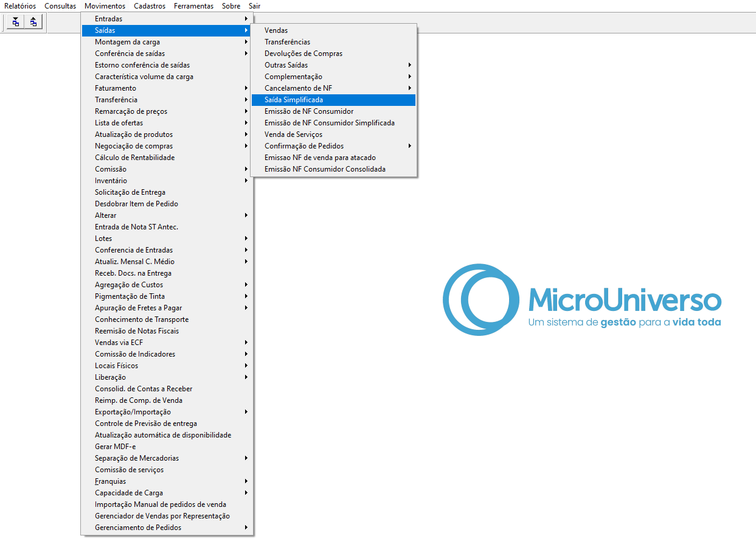Open Conhecimento de Transporte menu item
This screenshot has height=558, width=756.
[142, 319]
